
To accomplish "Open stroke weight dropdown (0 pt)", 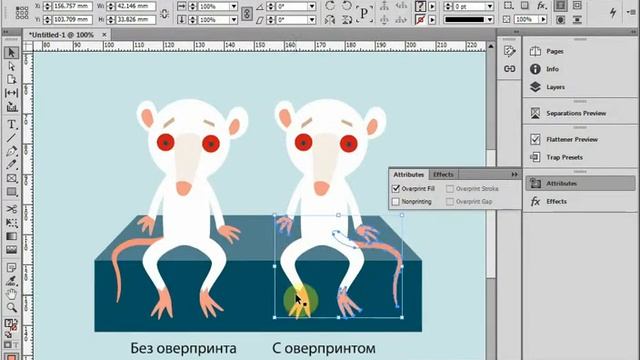I will coord(489,7).
